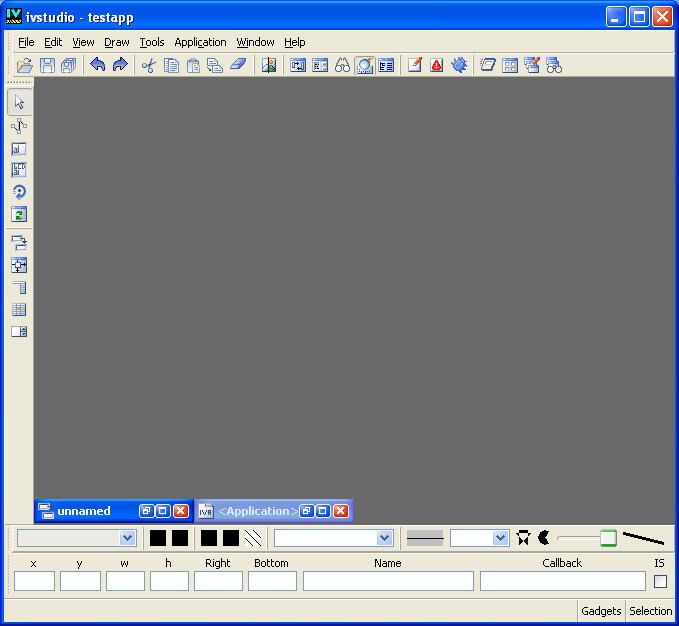This screenshot has width=679, height=626.
Task: Click the Cut scissors icon
Action: tap(148, 65)
